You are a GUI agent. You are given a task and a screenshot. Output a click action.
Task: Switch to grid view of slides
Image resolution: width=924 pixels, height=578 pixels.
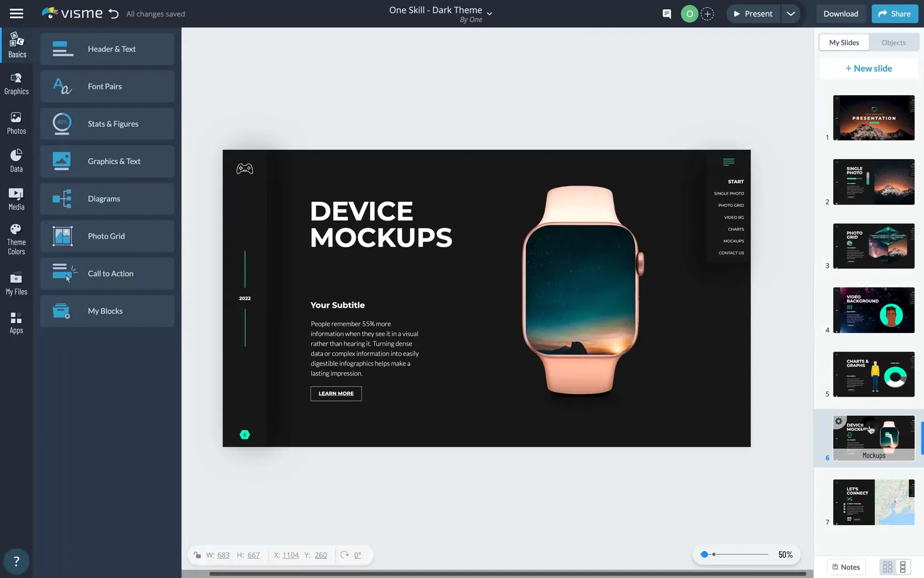click(x=888, y=567)
